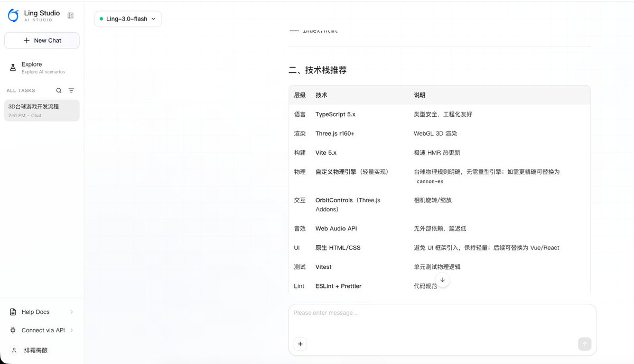The height and width of the screenshot is (364, 634).
Task: Send message with arrow button
Action: [584, 344]
